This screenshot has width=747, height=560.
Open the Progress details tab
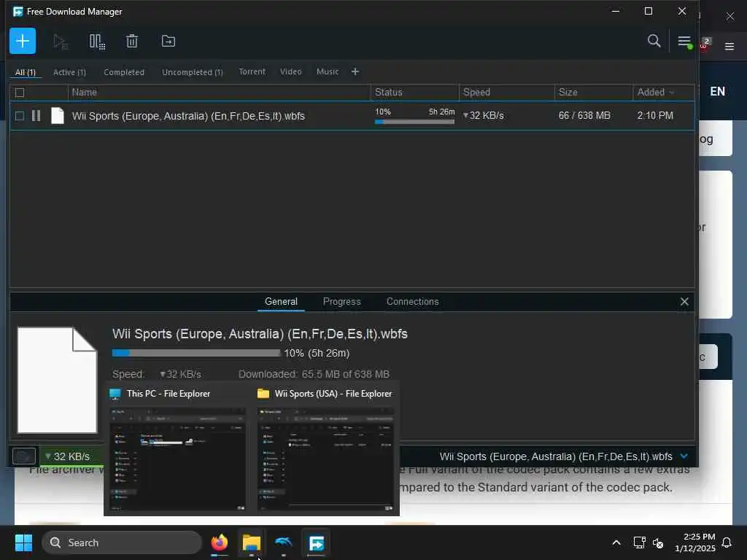click(341, 301)
